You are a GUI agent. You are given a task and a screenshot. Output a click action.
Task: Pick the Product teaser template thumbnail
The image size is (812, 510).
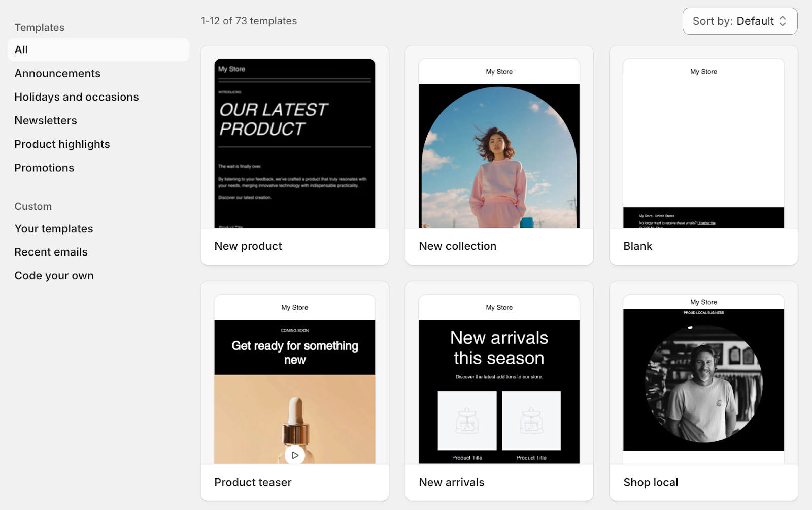295,379
